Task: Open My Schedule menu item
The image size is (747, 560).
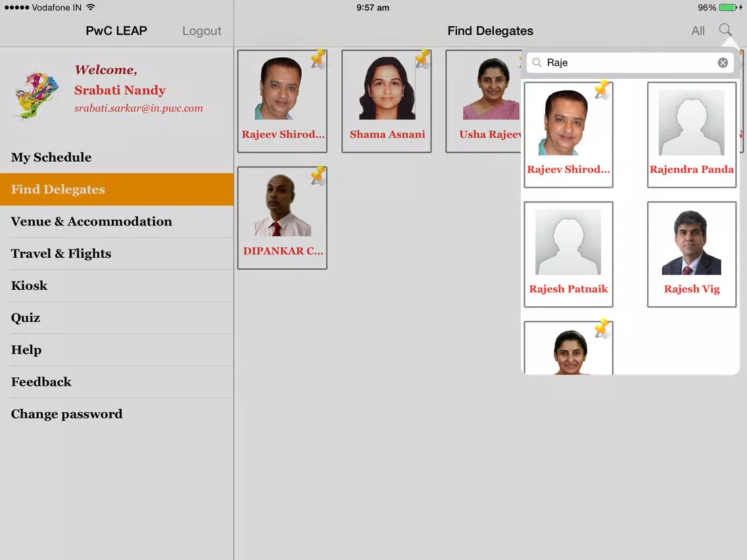Action: pos(117,157)
